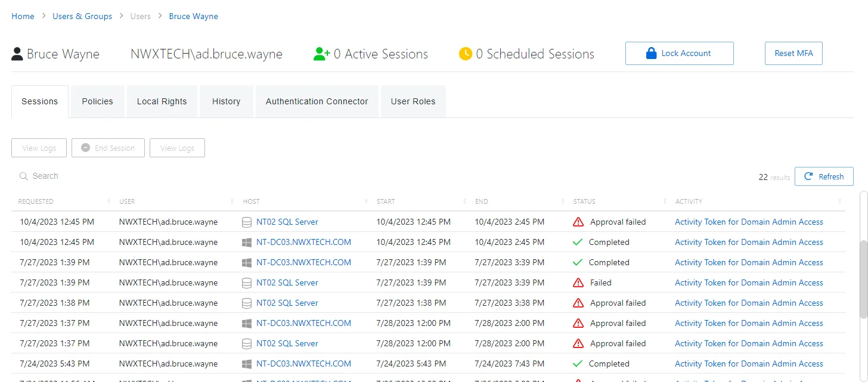Screen dimensions: 868x382
Task: Click the '7/24/2023 5:43 PM' requested cell
Action: (x=55, y=364)
